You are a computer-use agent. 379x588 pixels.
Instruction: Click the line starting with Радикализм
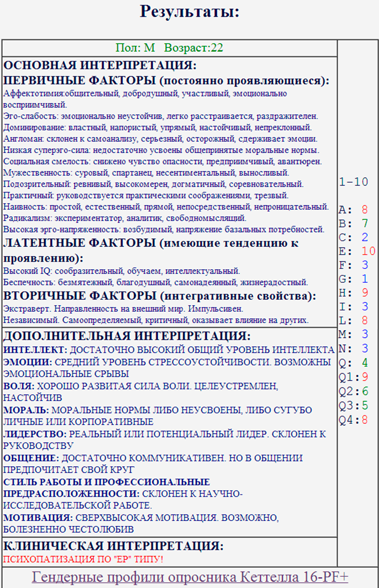click(125, 218)
